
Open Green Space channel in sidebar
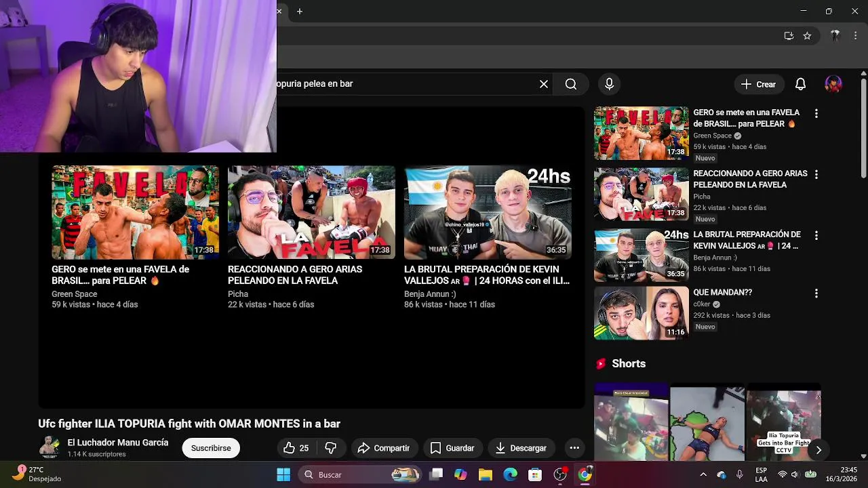click(712, 136)
